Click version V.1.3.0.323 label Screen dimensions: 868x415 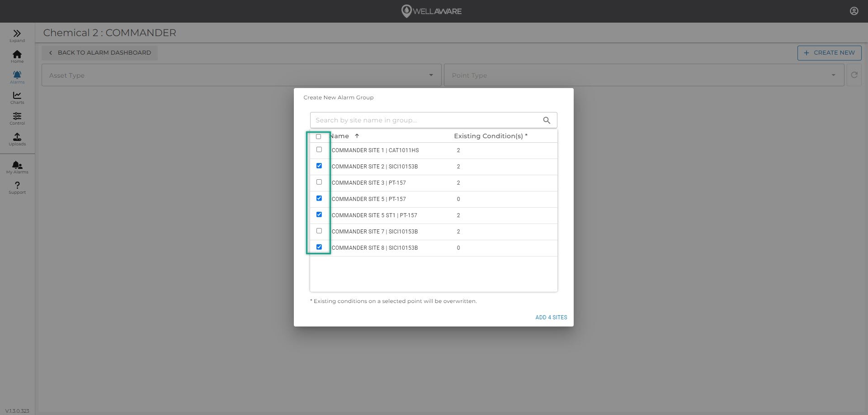17,411
